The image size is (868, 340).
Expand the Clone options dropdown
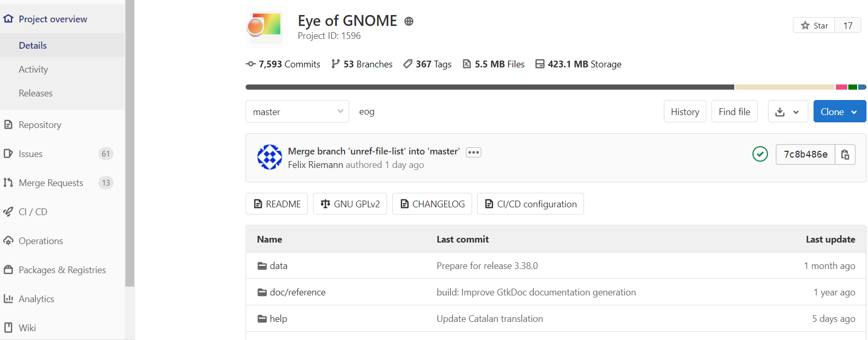[839, 112]
